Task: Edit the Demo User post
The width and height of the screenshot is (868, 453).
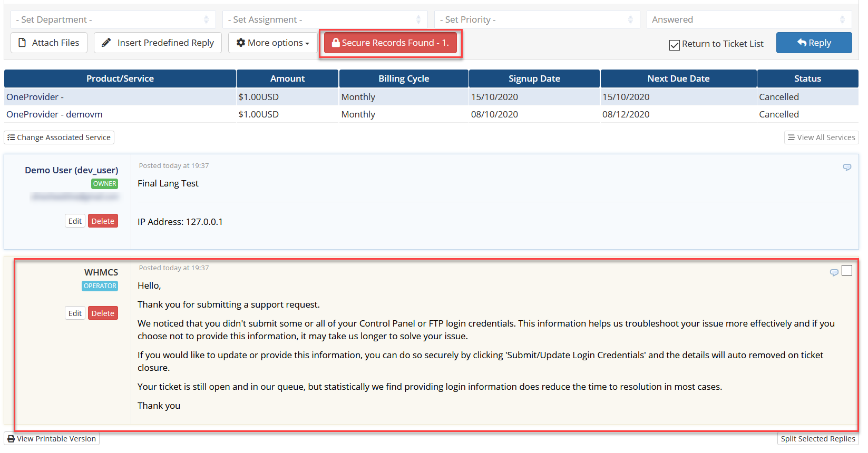Action: pyautogui.click(x=75, y=221)
